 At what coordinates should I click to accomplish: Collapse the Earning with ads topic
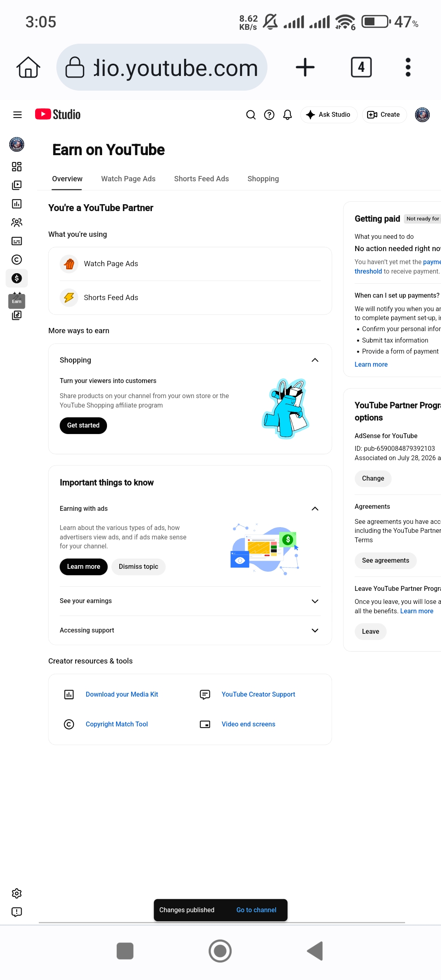(315, 508)
